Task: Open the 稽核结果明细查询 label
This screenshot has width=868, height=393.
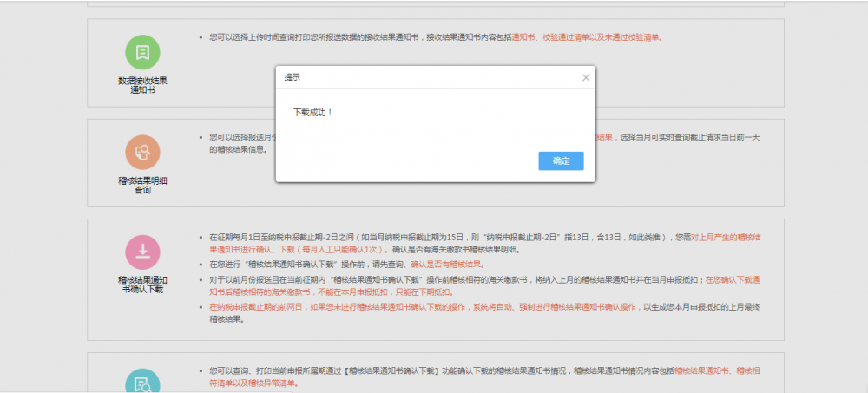Action: pyautogui.click(x=142, y=184)
